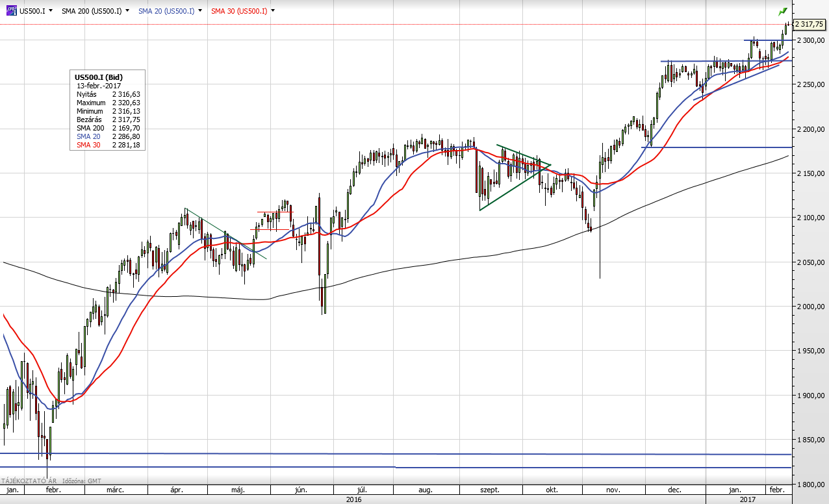Click the 1 900,00 price axis label
Image resolution: width=829 pixels, height=504 pixels.
811,396
